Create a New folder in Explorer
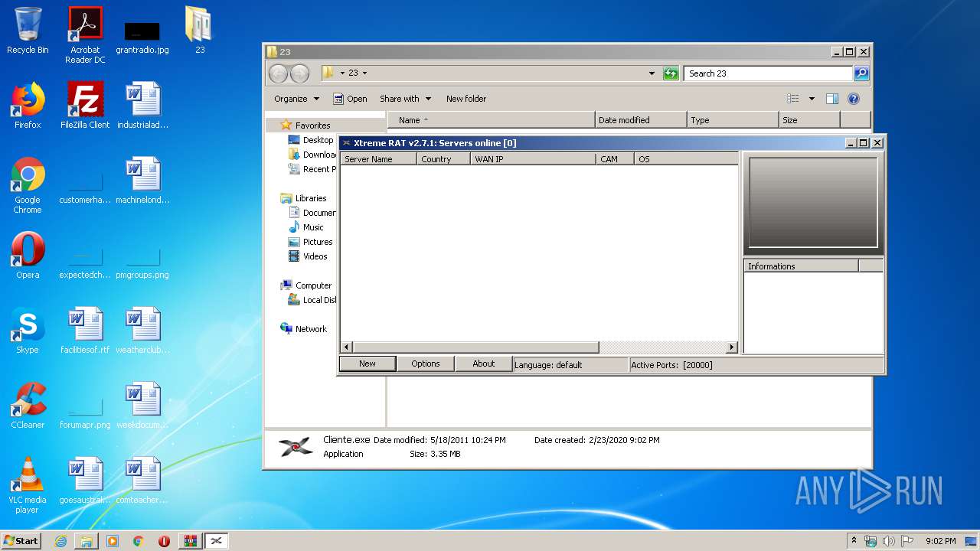 tap(466, 99)
